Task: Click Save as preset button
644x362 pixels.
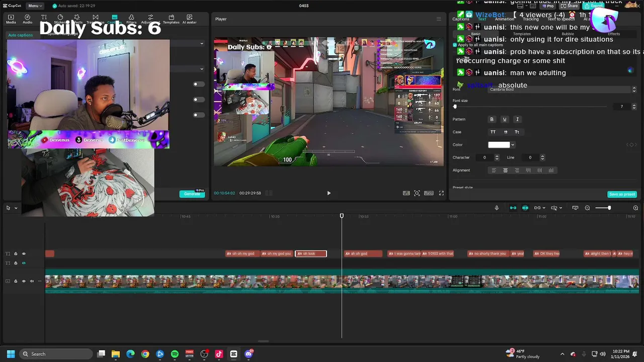Action: [x=622, y=194]
